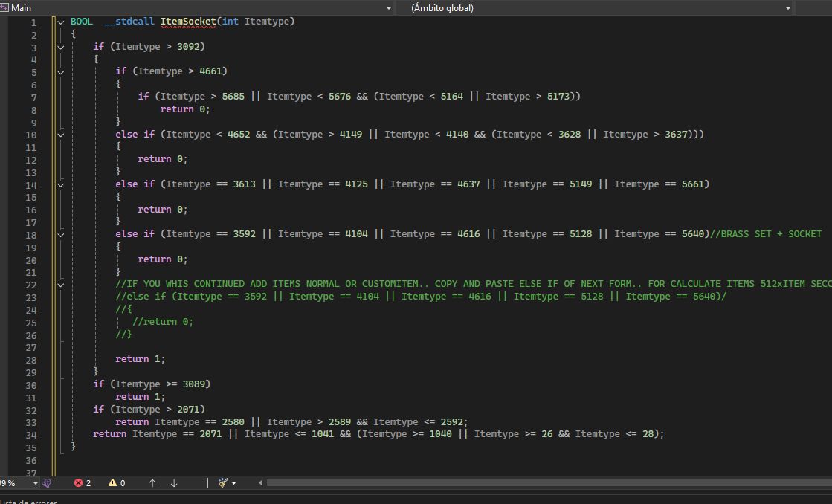Click the value 1041 on line 34
832x504 pixels.
point(323,434)
